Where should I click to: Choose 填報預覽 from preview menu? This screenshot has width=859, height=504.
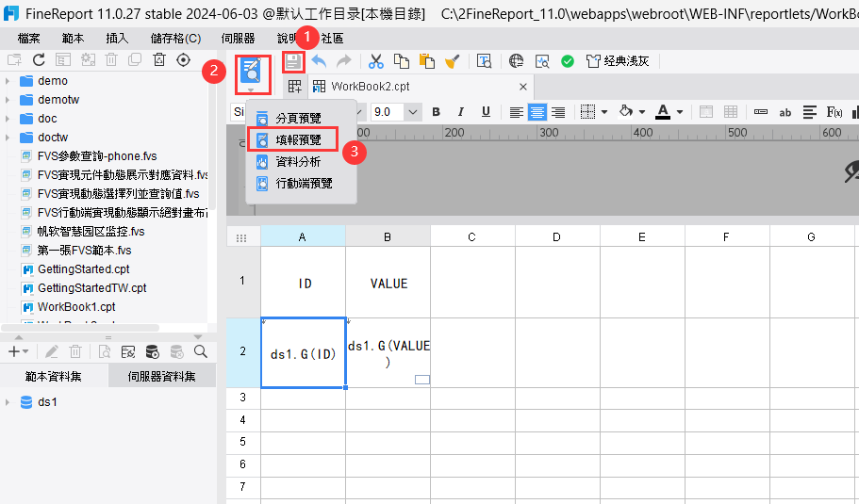(x=292, y=140)
